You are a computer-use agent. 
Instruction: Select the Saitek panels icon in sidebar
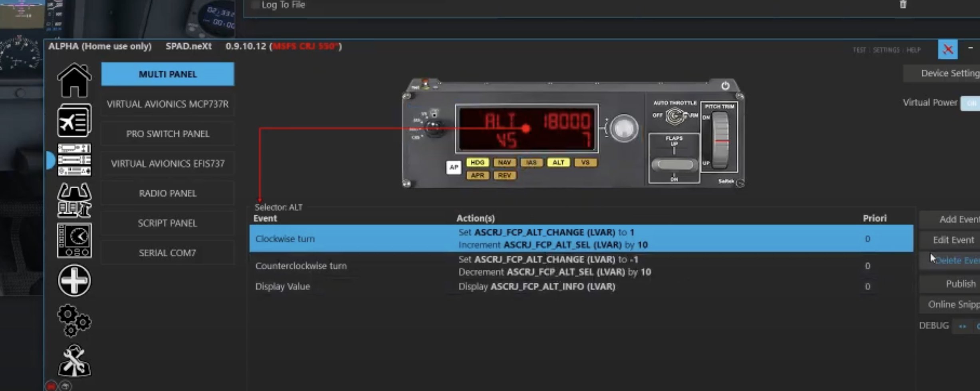74,160
